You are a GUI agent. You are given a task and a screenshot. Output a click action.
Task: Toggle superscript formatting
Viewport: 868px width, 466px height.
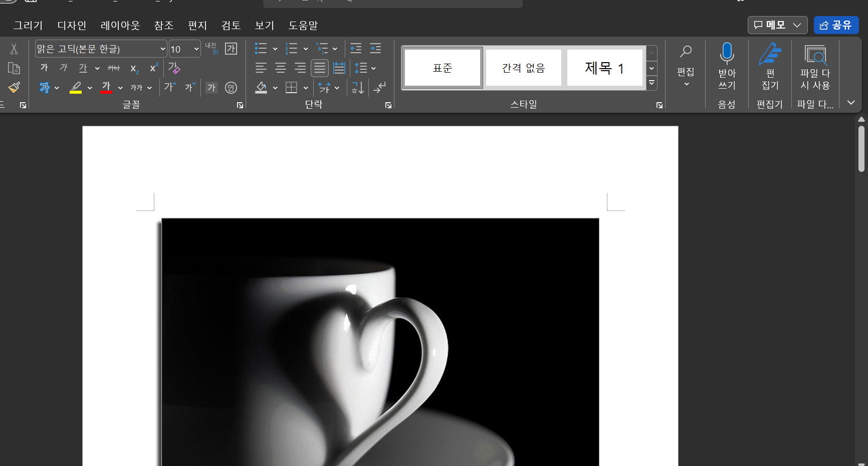154,68
